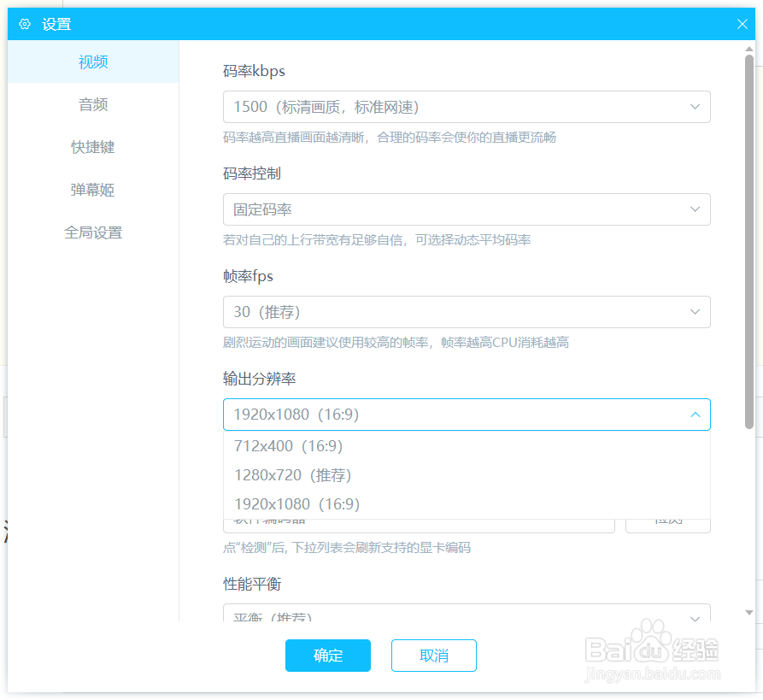Close the 设置 settings dialog
Image resolution: width=763 pixels, height=700 pixels.
coord(742,24)
